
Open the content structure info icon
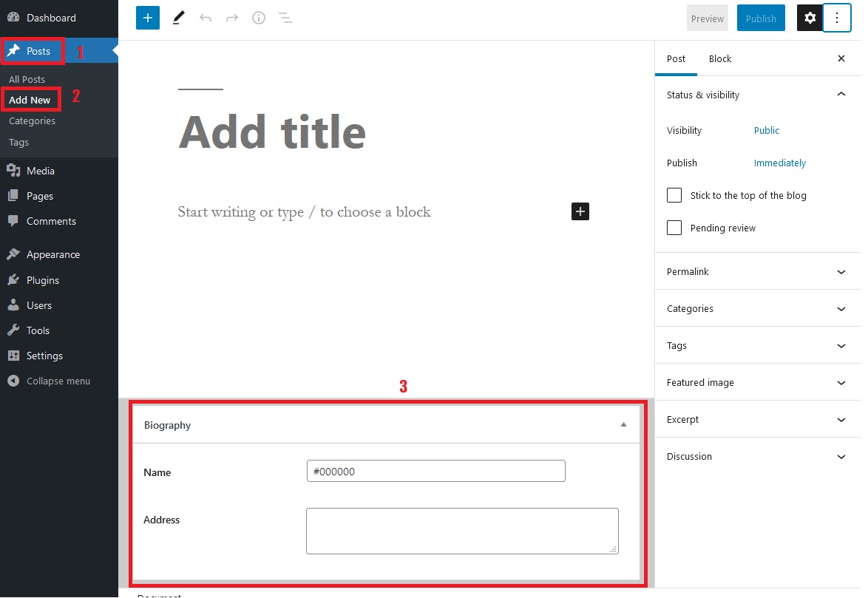pyautogui.click(x=259, y=18)
